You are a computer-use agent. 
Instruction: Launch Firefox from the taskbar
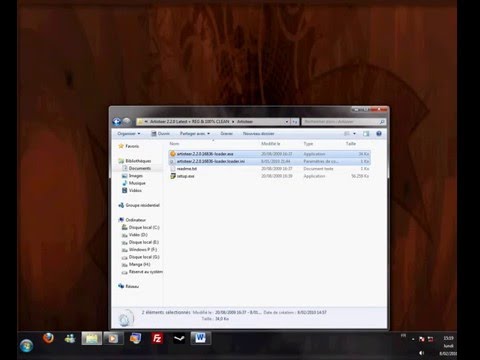click(x=48, y=338)
